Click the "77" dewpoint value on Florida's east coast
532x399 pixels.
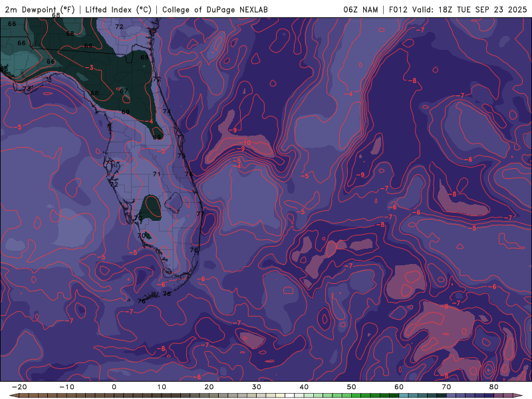(x=201, y=213)
